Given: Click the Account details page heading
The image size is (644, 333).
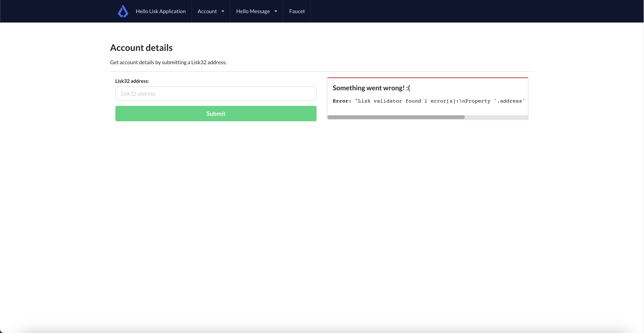Looking at the screenshot, I should point(141,47).
